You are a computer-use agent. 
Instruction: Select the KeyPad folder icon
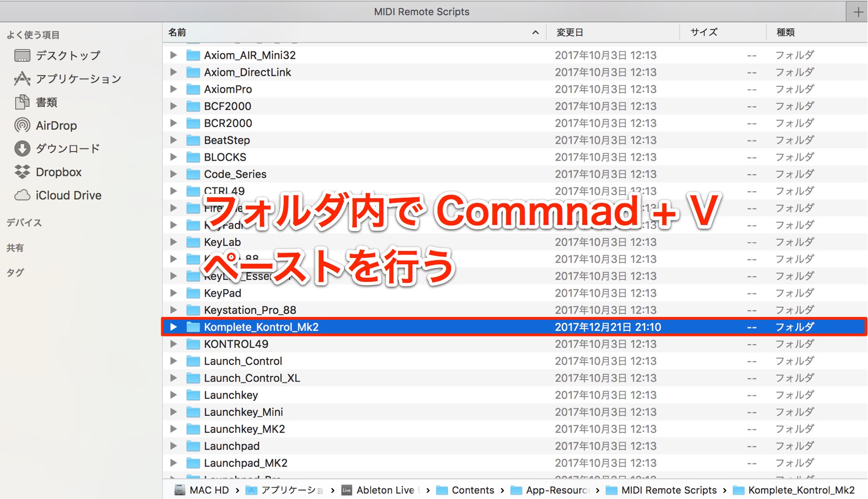point(193,293)
